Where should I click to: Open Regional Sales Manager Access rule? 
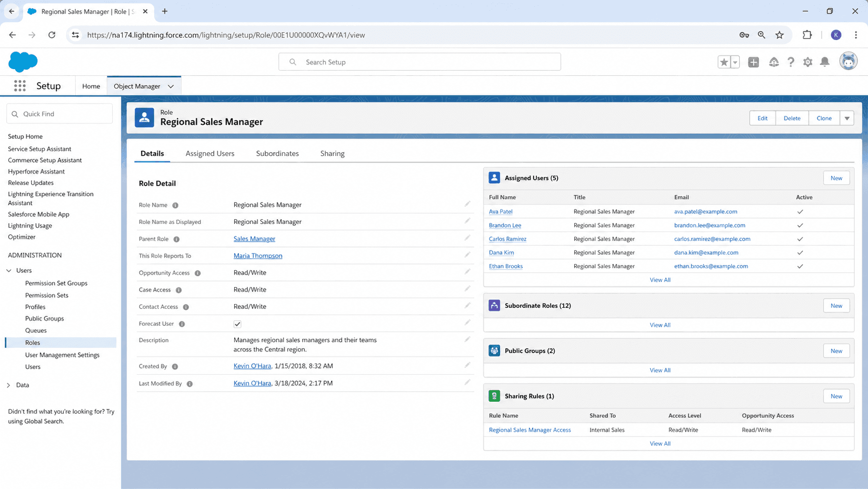coord(530,430)
